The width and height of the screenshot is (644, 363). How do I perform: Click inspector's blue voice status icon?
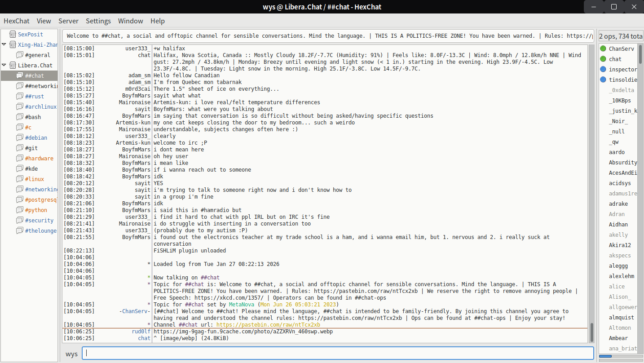click(x=603, y=70)
